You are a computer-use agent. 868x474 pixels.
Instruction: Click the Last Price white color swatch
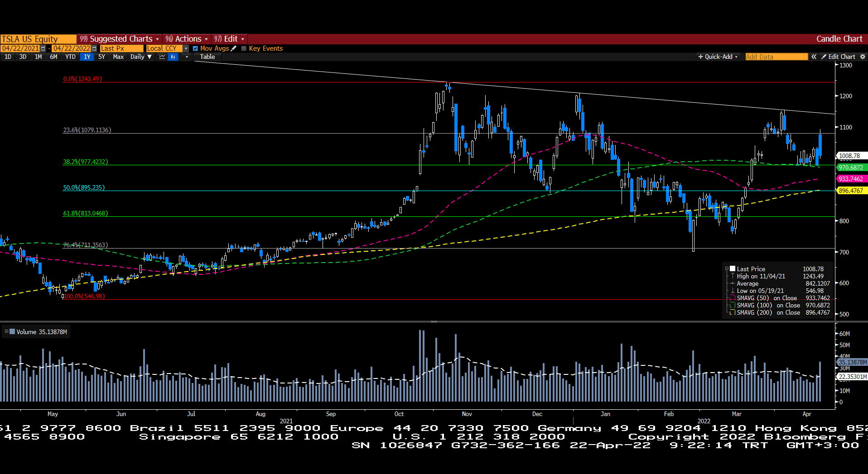click(x=733, y=269)
